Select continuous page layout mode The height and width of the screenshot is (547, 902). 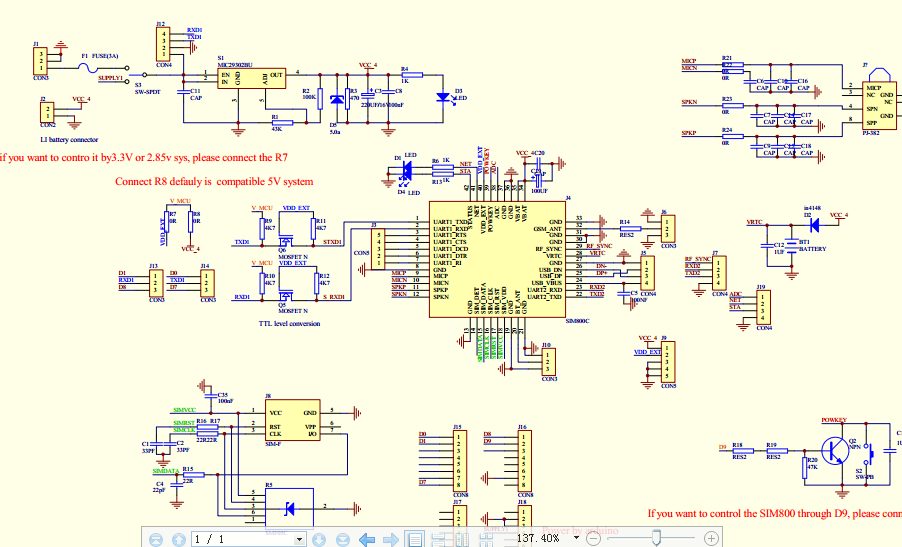pos(438,540)
